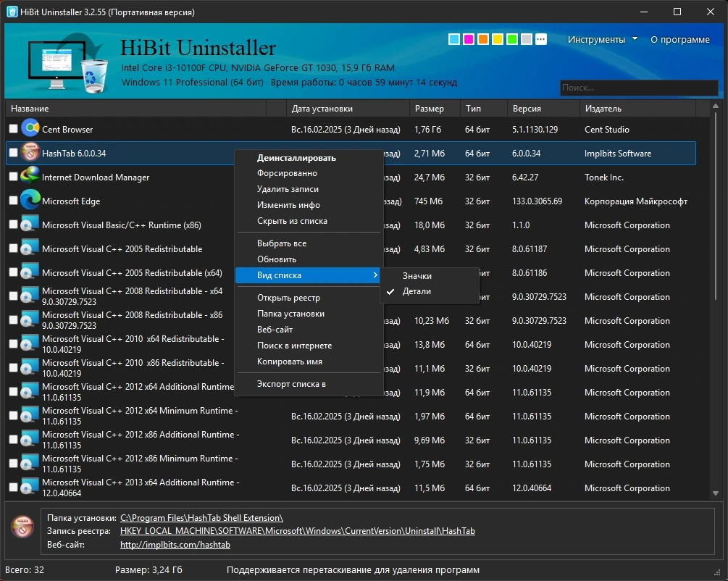Tick the Cent Browser checkbox
Screen dimensions: 728x581
click(x=13, y=129)
